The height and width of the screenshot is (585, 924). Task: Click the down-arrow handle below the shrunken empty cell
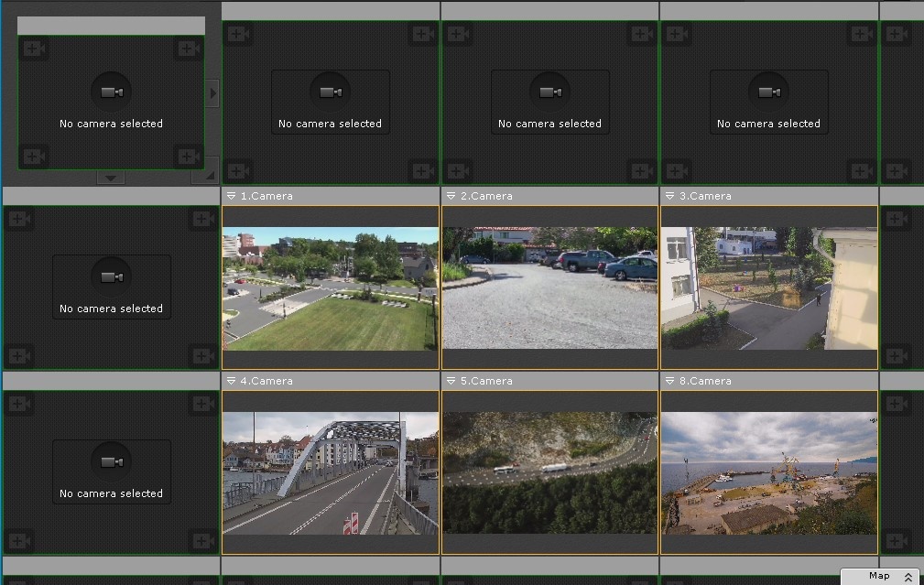(111, 178)
